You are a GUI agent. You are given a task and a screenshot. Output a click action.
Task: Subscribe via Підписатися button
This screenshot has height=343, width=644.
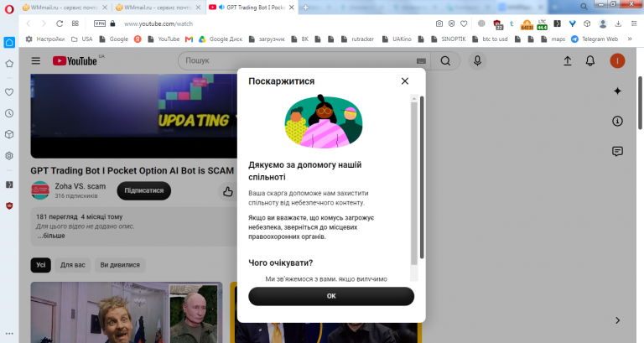pyautogui.click(x=143, y=190)
